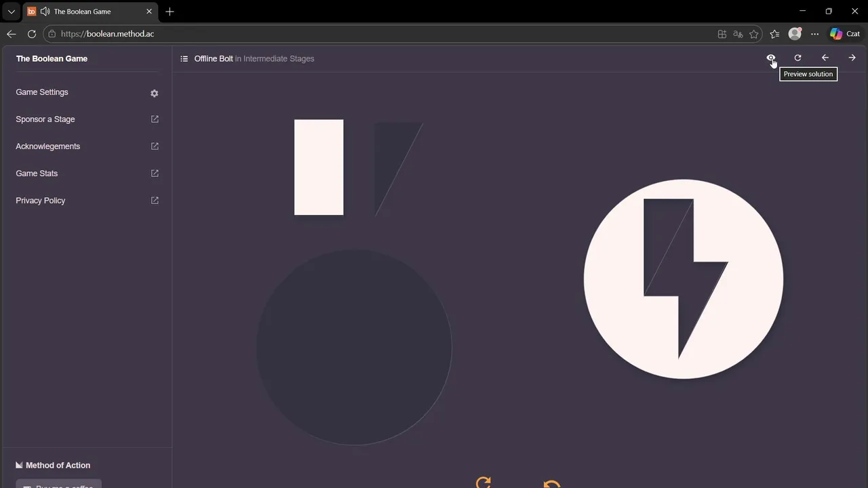Open the Sponsor a Stage external link icon
Screen dimensions: 868x488
(x=155, y=119)
